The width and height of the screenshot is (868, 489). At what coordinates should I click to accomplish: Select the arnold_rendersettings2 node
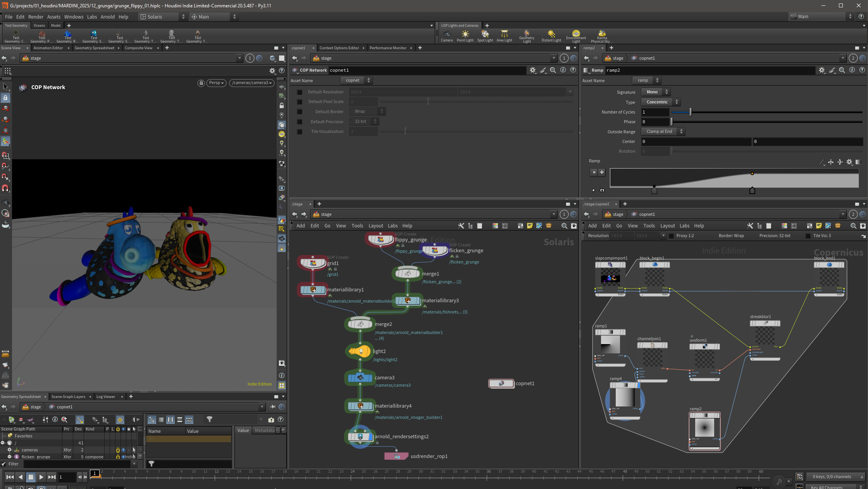pos(360,437)
